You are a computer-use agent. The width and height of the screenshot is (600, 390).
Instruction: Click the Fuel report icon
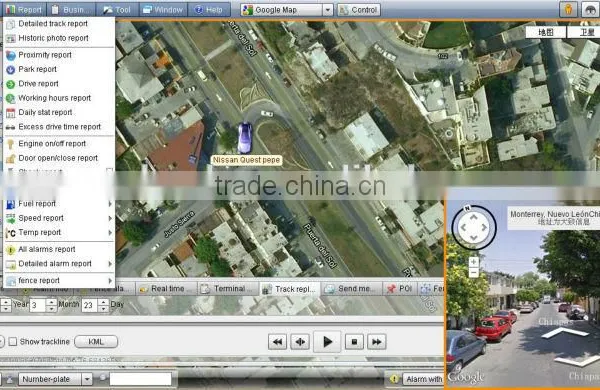(x=11, y=204)
